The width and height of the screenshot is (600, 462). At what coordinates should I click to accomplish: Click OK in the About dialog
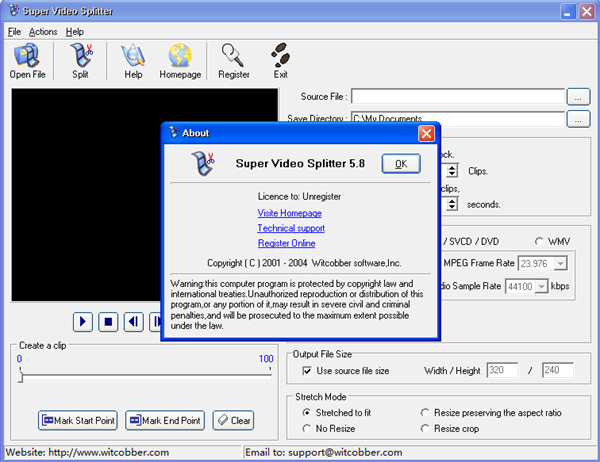400,164
